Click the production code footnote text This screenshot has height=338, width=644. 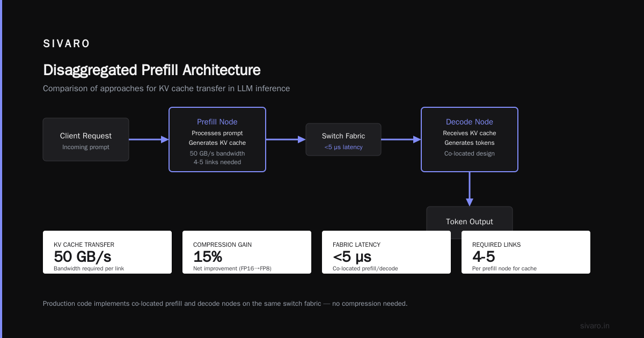pos(225,304)
